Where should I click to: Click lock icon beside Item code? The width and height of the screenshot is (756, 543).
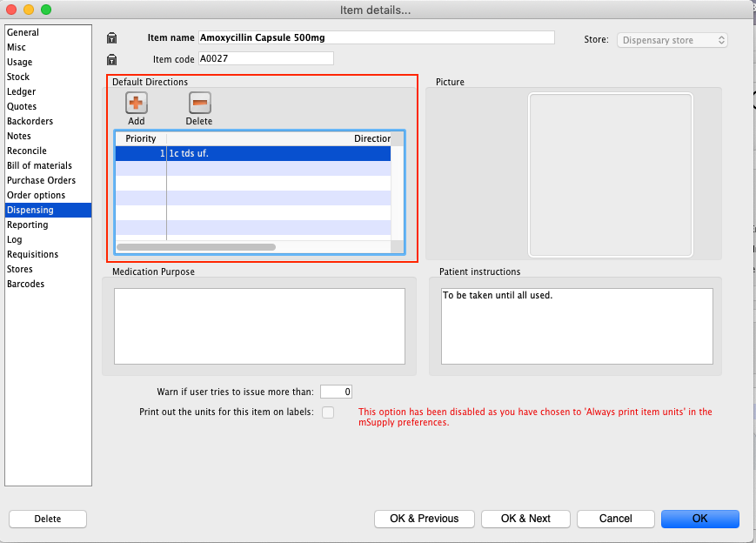point(111,59)
